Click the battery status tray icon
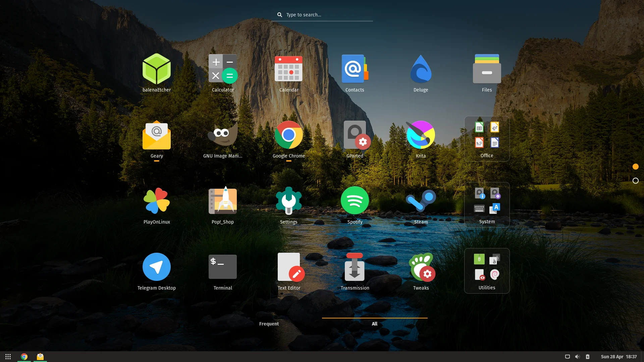 click(587, 357)
